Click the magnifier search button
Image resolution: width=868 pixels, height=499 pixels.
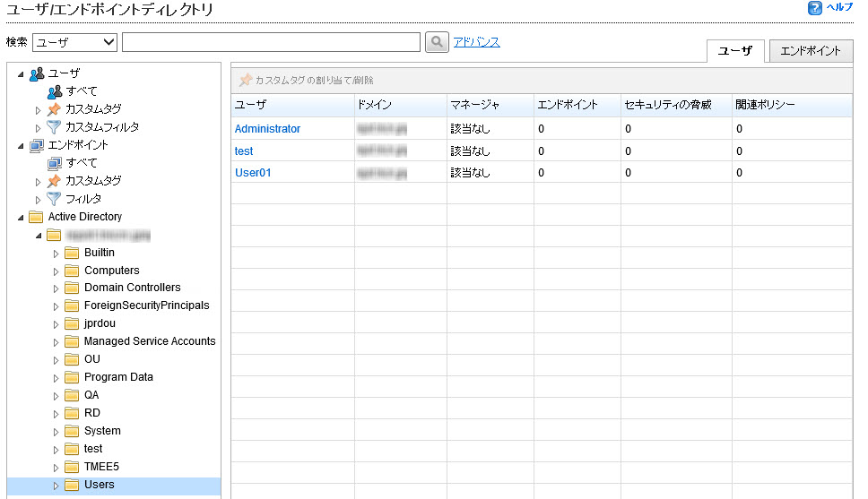[437, 42]
